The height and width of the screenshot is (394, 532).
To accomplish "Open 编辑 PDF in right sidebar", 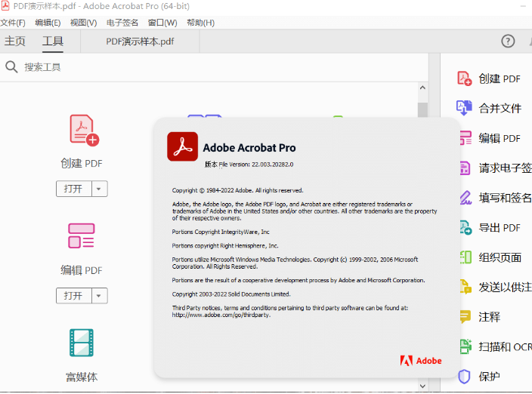I will tap(490, 138).
